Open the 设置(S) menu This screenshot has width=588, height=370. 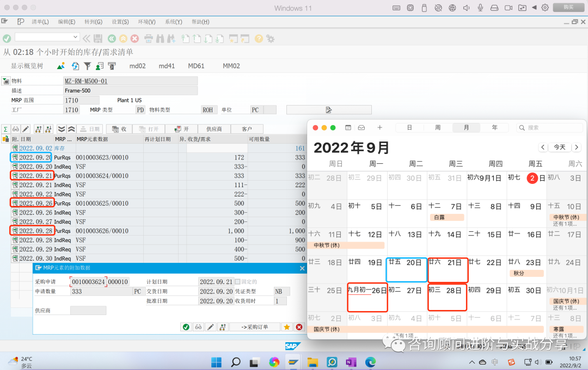coord(120,22)
